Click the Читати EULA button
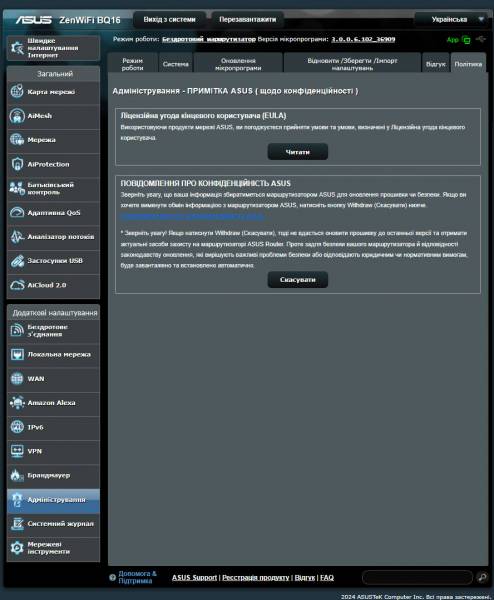494x600 pixels. click(x=298, y=152)
